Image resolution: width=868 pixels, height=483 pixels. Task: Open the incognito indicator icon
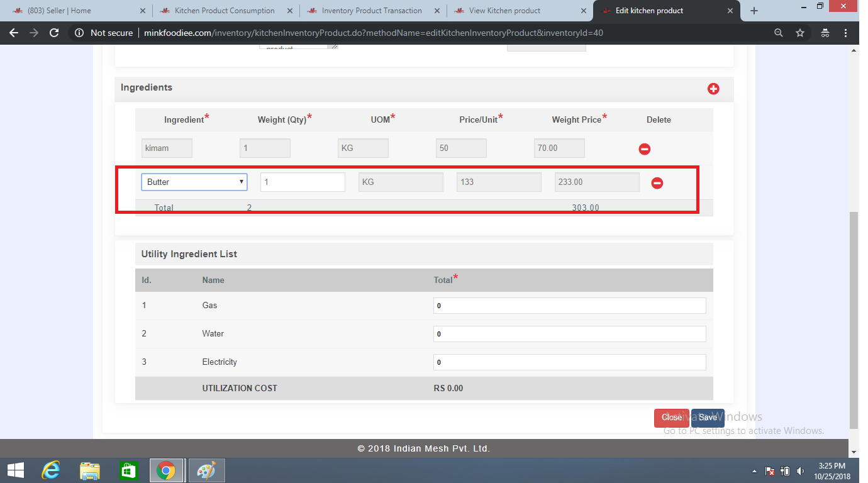826,33
